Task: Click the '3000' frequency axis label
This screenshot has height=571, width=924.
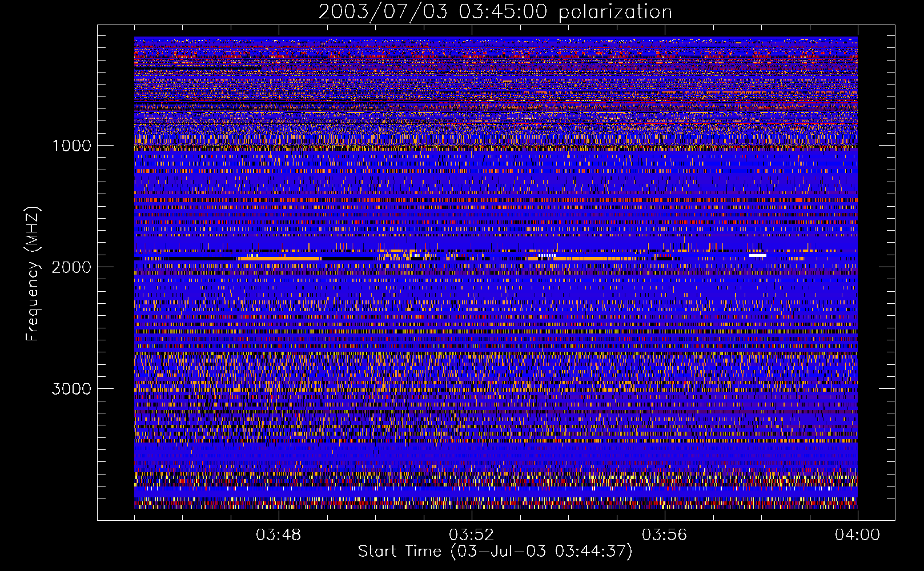Action: 71,389
